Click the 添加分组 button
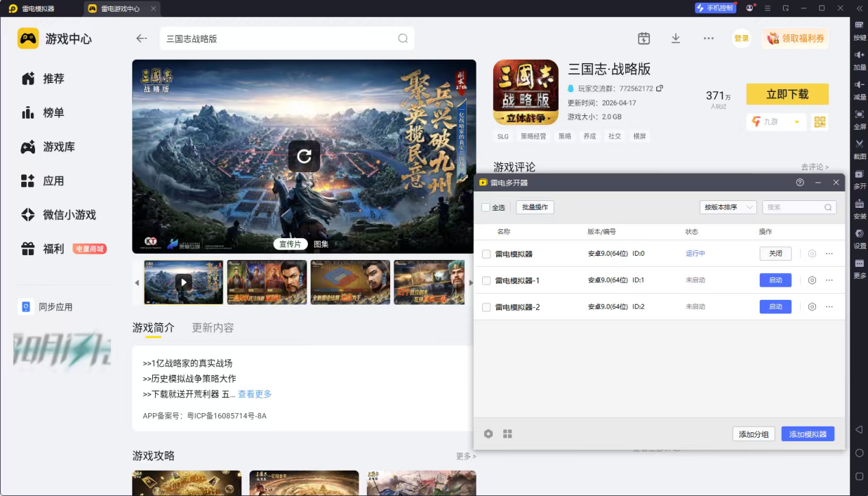 pos(754,434)
